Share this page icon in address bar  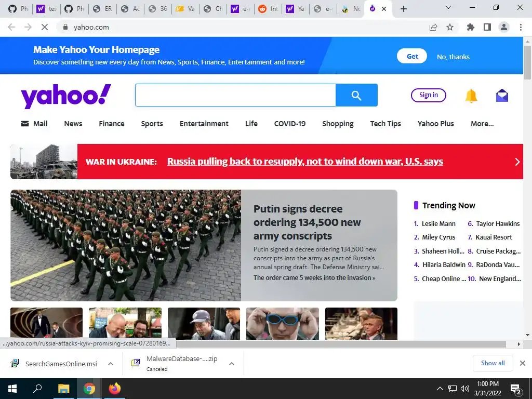pos(433,27)
